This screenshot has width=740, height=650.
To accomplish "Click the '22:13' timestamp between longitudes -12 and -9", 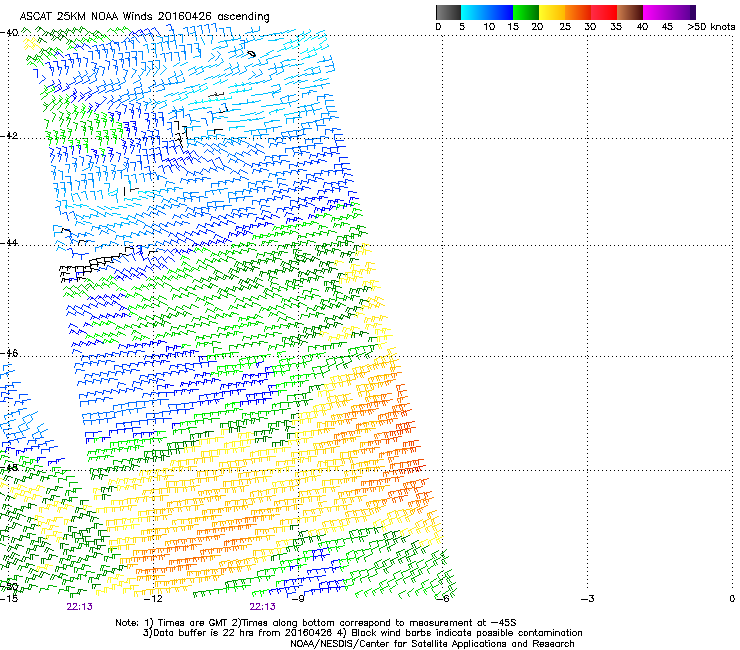I will (x=262, y=607).
